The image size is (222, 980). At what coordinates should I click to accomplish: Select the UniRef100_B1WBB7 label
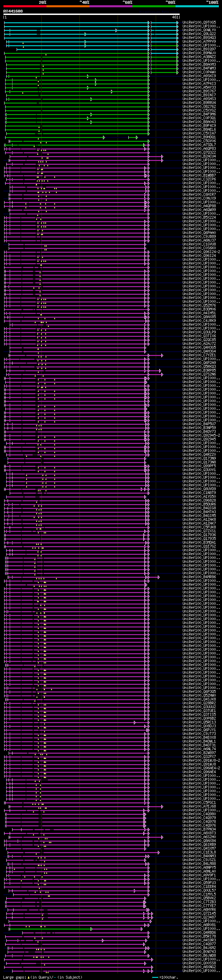[199, 175]
